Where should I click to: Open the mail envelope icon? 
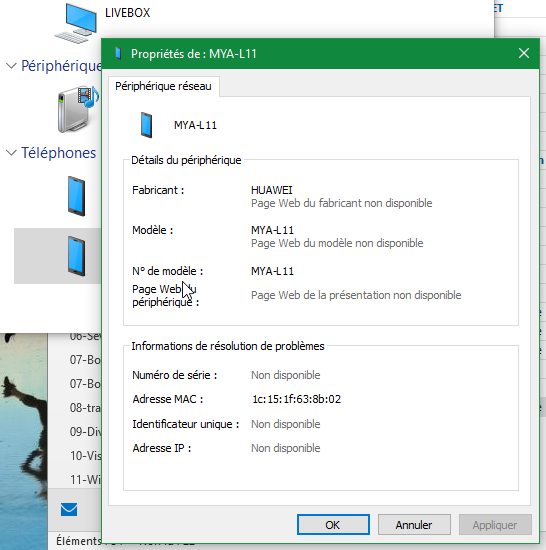coord(69,509)
